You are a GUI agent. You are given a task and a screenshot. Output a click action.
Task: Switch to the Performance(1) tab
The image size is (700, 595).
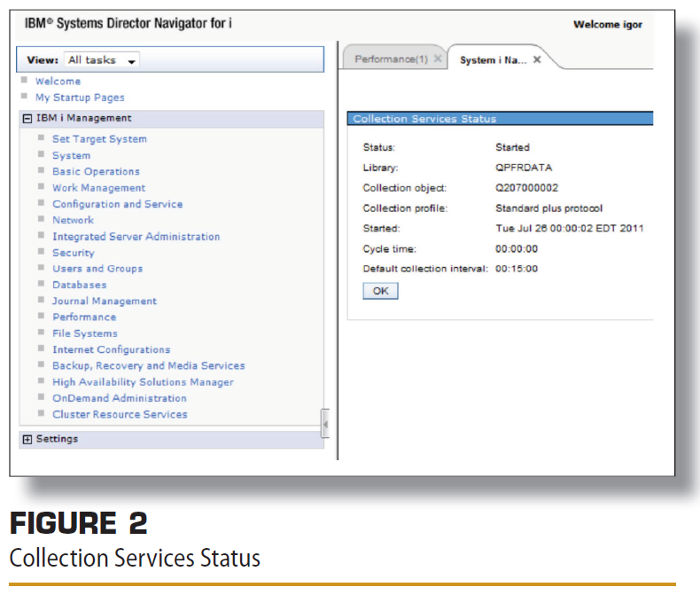point(391,59)
